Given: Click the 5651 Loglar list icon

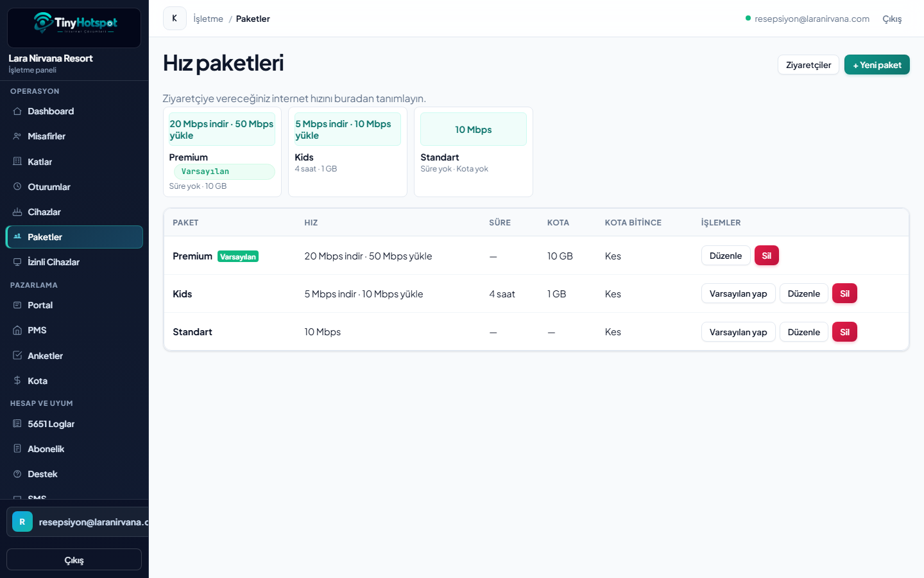Looking at the screenshot, I should [17, 424].
